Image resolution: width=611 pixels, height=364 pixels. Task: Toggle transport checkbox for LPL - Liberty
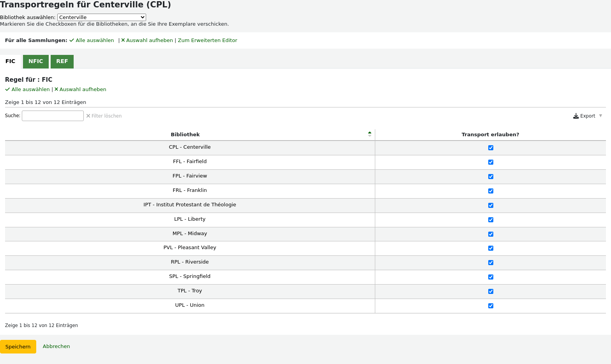tap(491, 220)
